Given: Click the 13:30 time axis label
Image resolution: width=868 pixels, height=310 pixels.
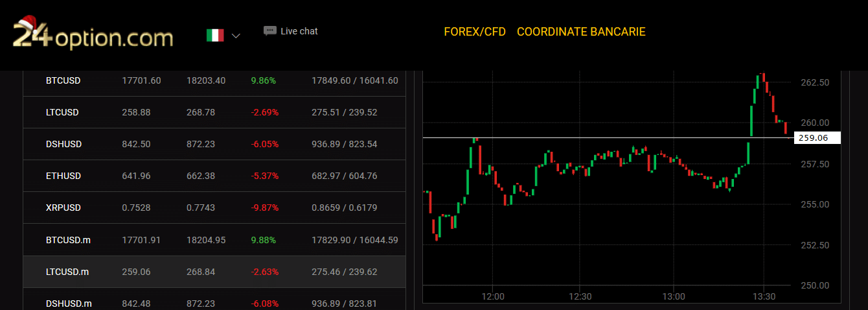Looking at the screenshot, I should 764,296.
